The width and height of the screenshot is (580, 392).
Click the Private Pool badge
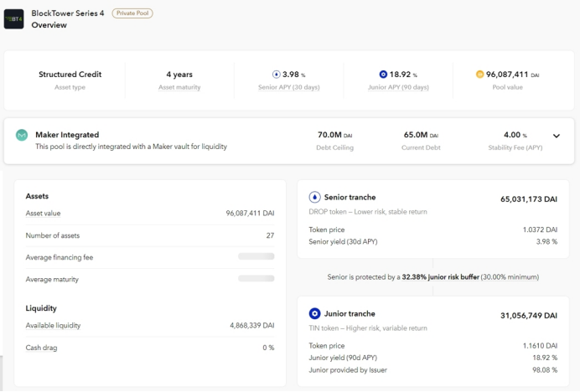(132, 13)
